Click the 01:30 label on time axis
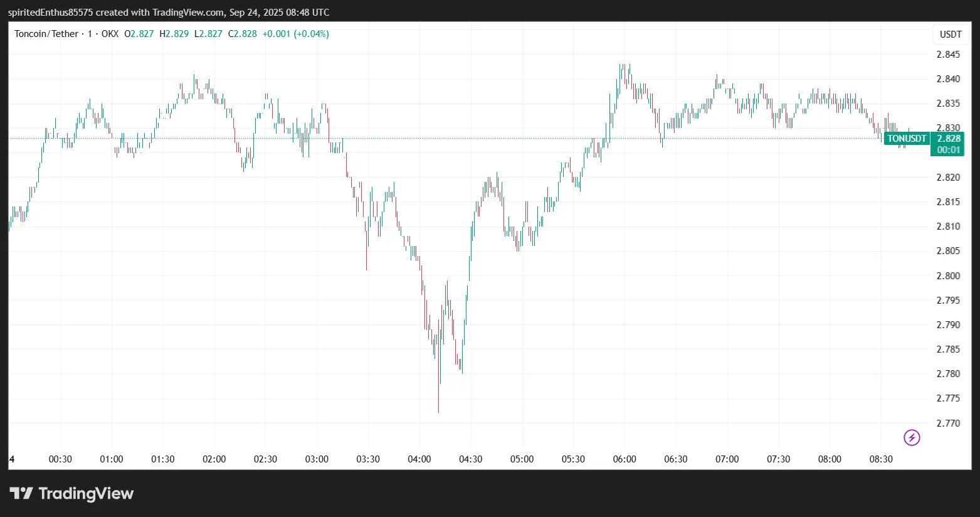This screenshot has height=517, width=980. 163,459
